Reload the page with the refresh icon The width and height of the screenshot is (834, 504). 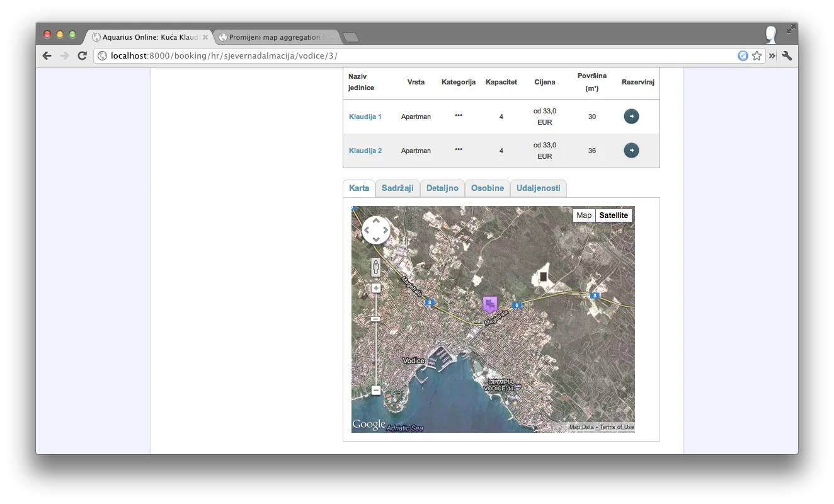(82, 56)
